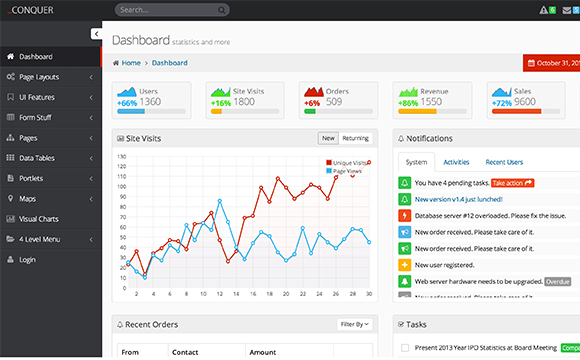The image size is (580, 360).
Task: Expand the Pages menu arrow
Action: tap(91, 138)
